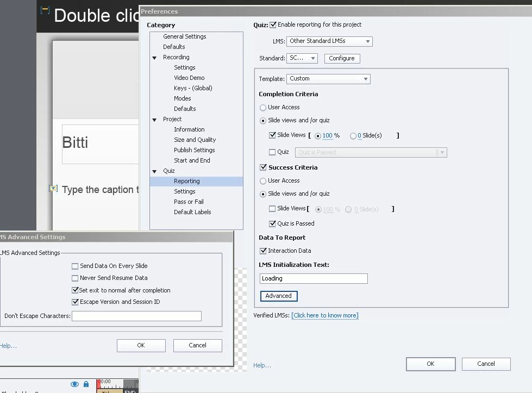Select Reporting category

(x=197, y=181)
